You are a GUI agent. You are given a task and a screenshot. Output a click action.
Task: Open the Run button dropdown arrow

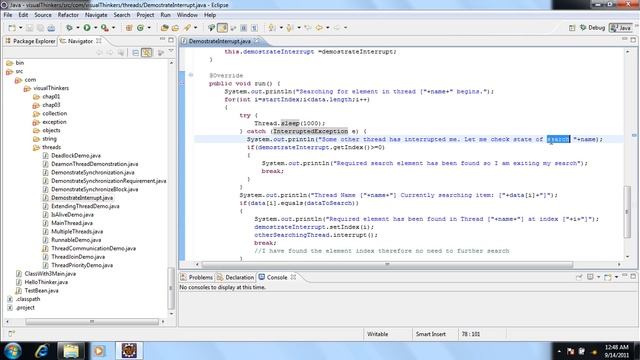pos(96,28)
